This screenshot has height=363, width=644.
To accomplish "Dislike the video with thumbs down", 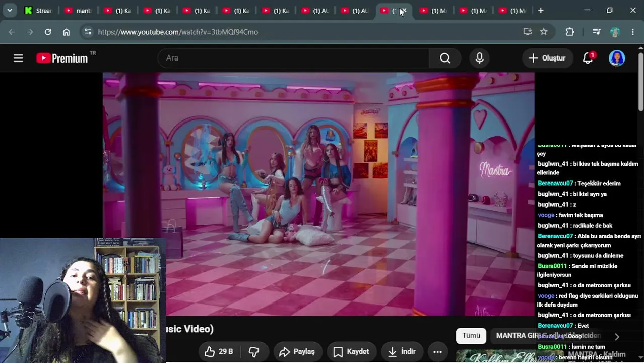I will [254, 351].
